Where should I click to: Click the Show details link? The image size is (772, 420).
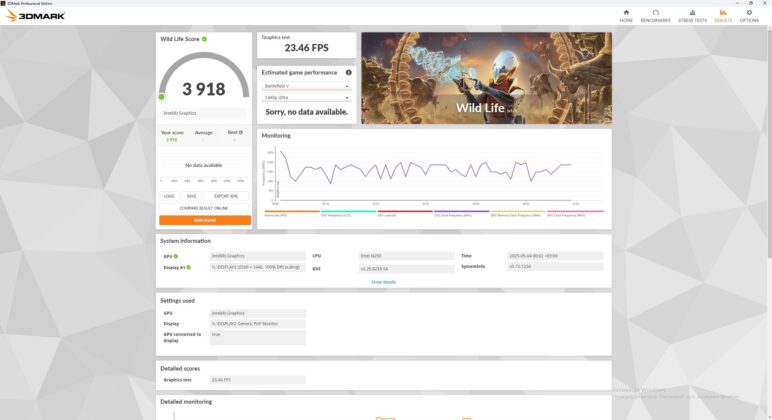tap(383, 282)
